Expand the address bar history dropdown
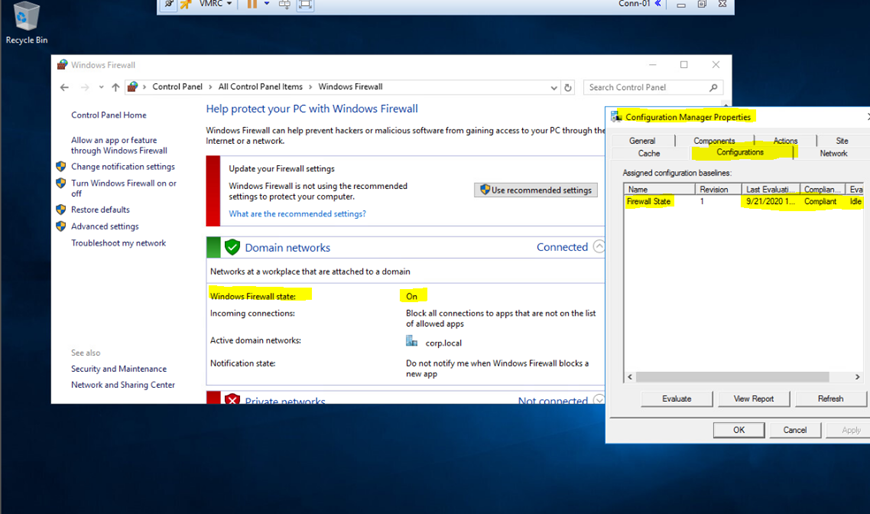Viewport: 870px width, 514px height. pos(554,87)
